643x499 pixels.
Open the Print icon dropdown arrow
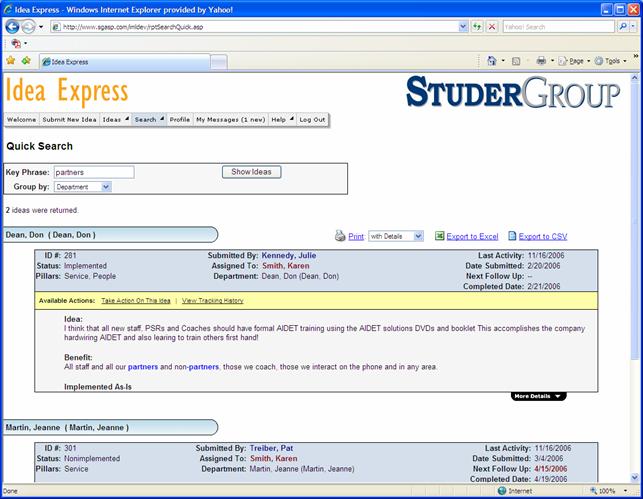coord(552,61)
